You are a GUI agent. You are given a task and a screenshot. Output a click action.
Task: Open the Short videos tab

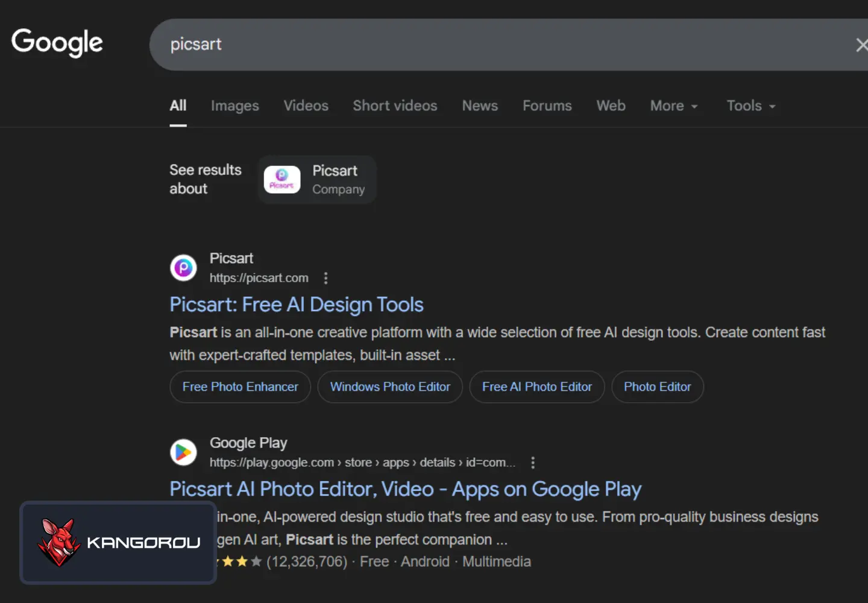pos(395,106)
